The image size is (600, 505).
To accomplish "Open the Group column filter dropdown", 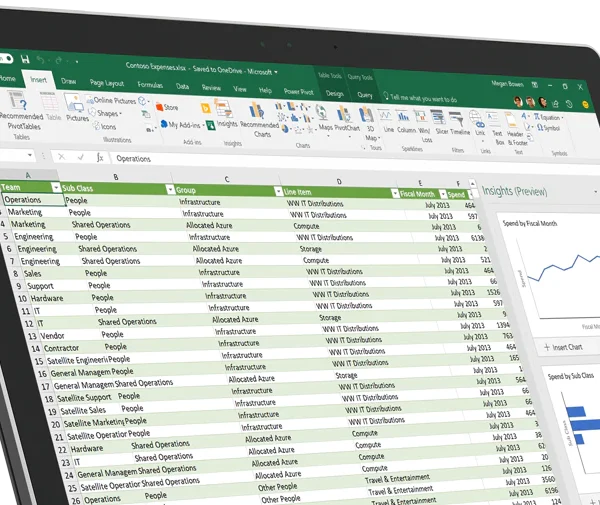I will pos(278,192).
